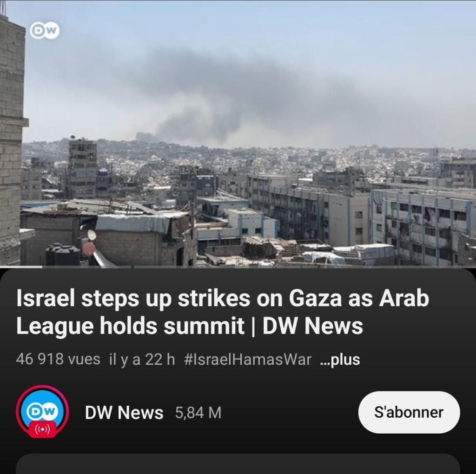Expand the description with "...plus"
476x474 pixels.
pyautogui.click(x=340, y=360)
